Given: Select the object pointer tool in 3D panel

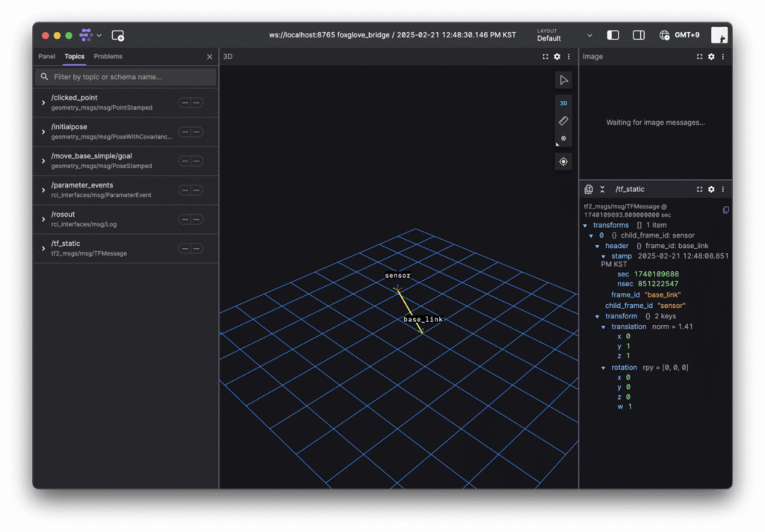Looking at the screenshot, I should tap(563, 80).
